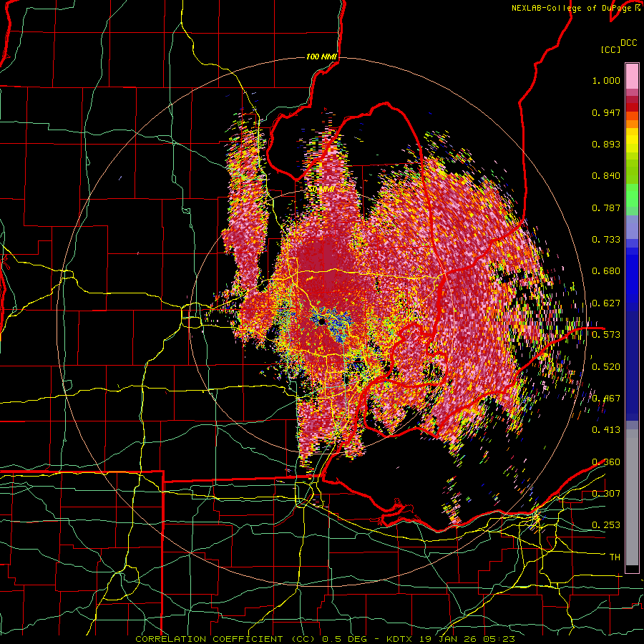The height and width of the screenshot is (644, 644).
Task: Click the 0.680 scale value
Action: [606, 271]
